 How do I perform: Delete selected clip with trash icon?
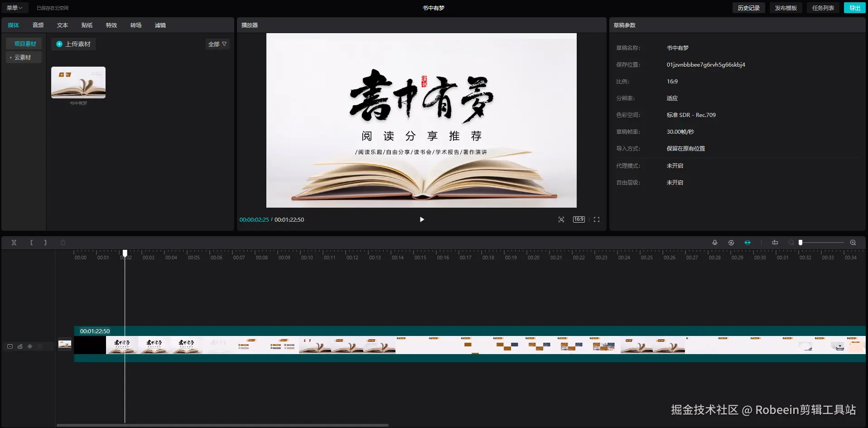[x=63, y=243]
